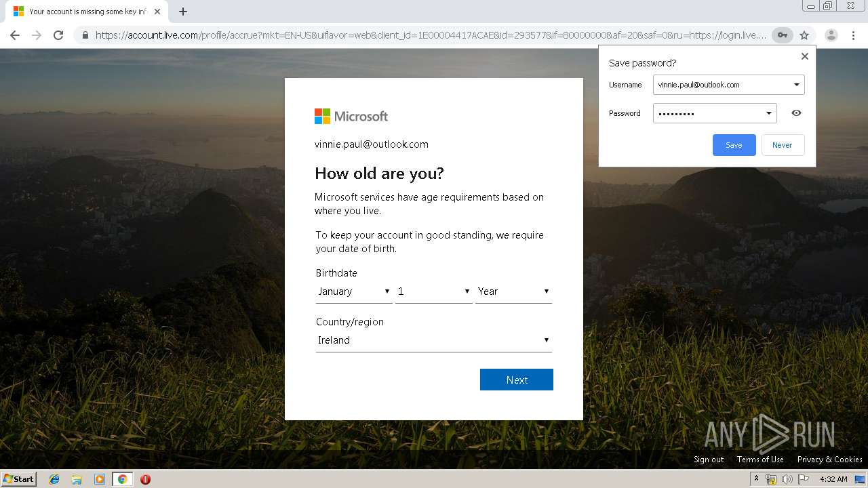Image resolution: width=868 pixels, height=488 pixels.
Task: Click the volume speaker tray icon
Action: 787,479
